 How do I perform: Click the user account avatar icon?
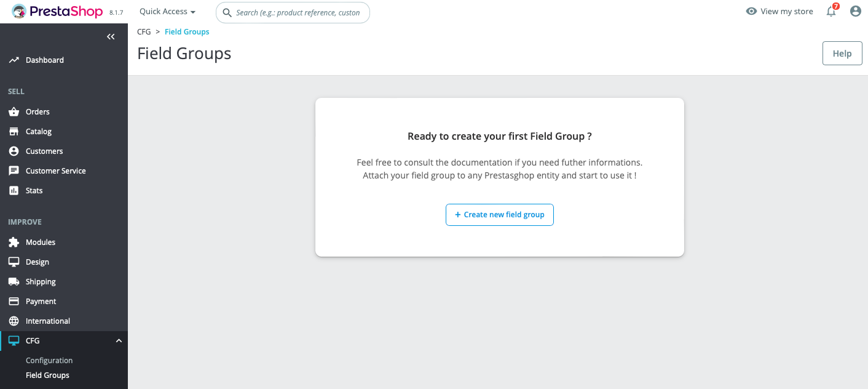[856, 11]
